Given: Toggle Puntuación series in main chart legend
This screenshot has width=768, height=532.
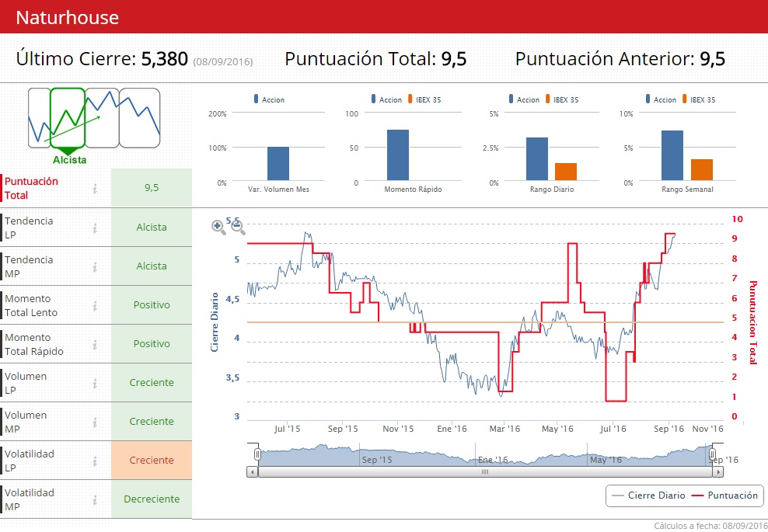Looking at the screenshot, I should point(724,495).
